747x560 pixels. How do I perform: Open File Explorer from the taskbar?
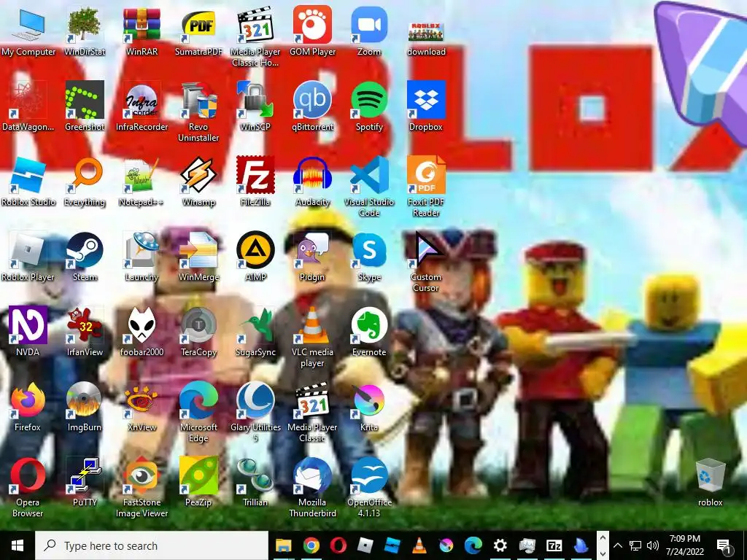[284, 545]
